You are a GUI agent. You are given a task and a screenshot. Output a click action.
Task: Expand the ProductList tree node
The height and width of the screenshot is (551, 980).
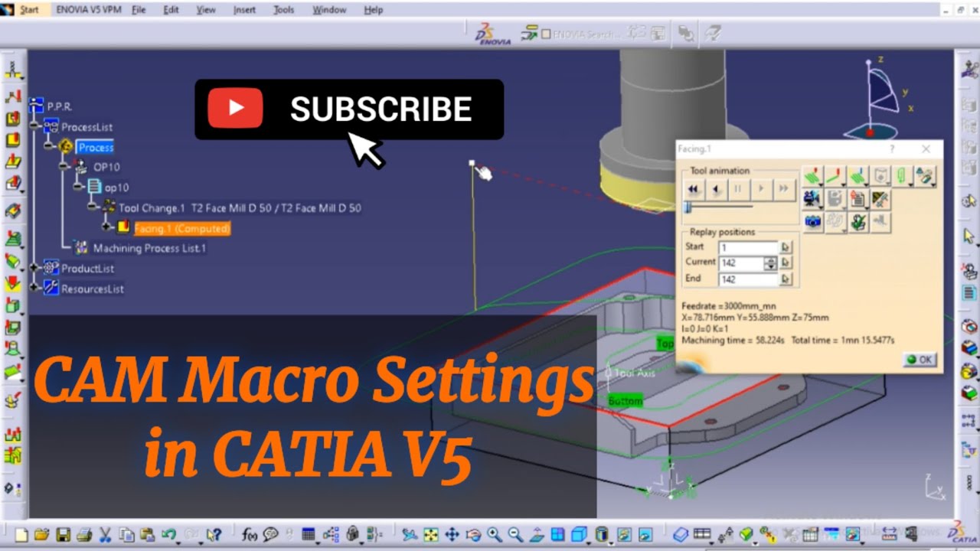34,268
